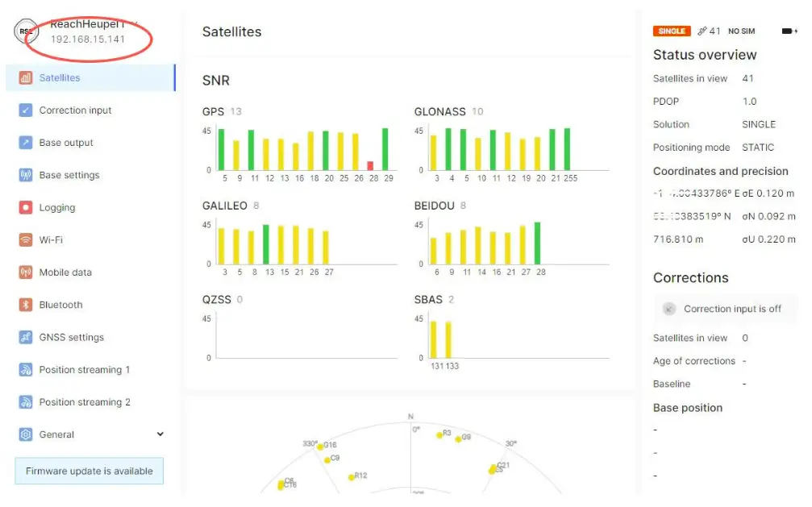This screenshot has height=507, width=812.
Task: Click the σN 0.092 m precision value
Action: tap(768, 217)
